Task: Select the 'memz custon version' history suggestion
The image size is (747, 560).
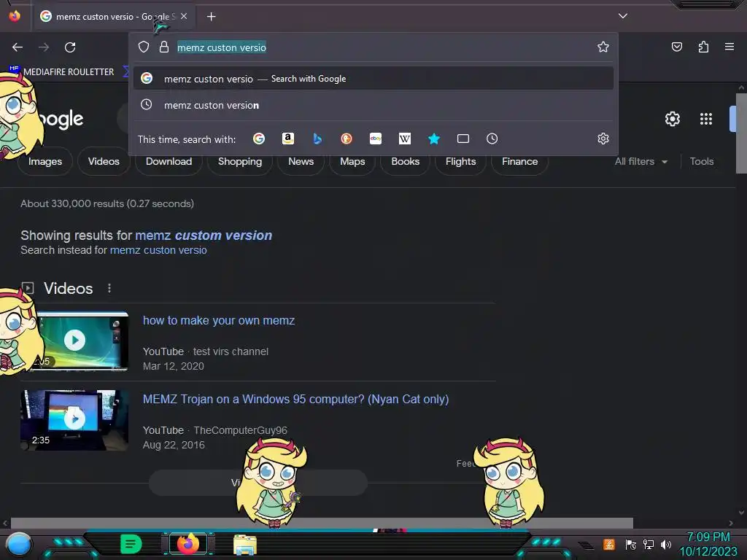Action: [373, 105]
